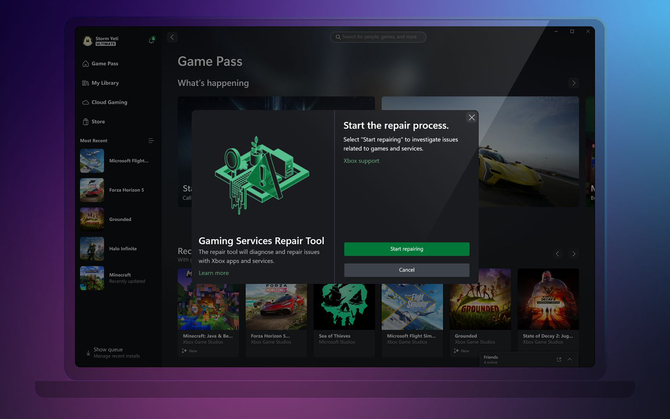The width and height of the screenshot is (670, 419).
Task: Maximize the Xbox app window
Action: pyautogui.click(x=572, y=32)
